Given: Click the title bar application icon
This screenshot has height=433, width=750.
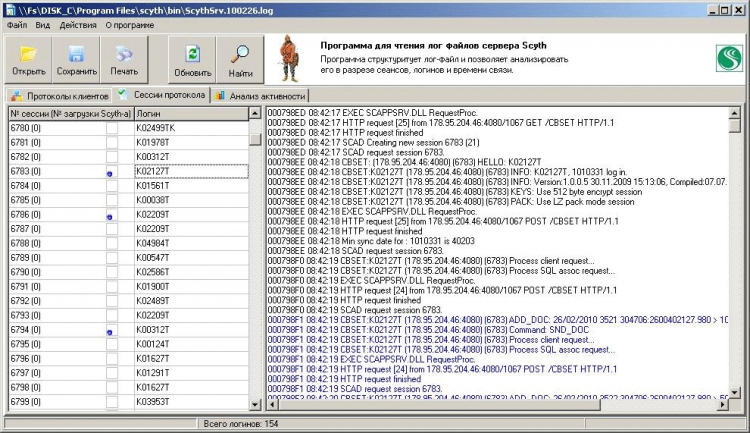Looking at the screenshot, I should (10, 8).
